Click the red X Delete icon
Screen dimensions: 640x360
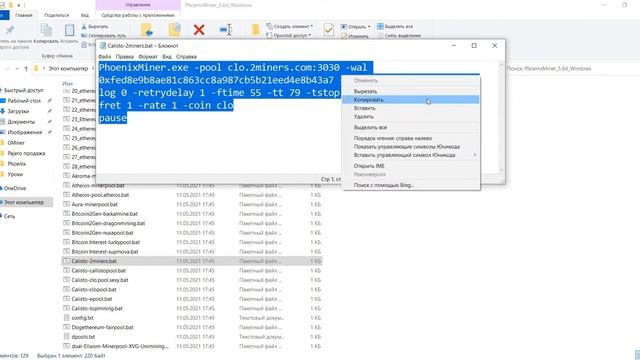[199, 30]
